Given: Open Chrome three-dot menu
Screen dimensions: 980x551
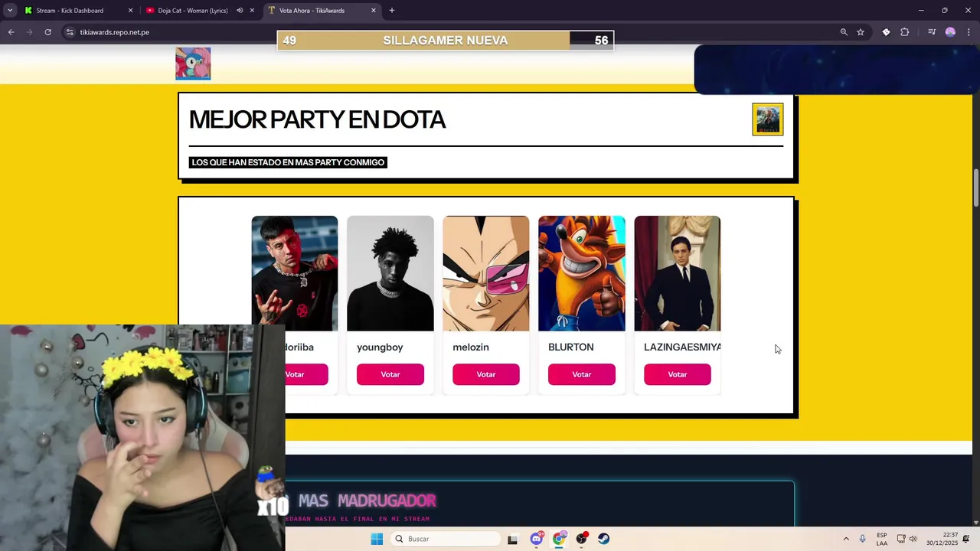Looking at the screenshot, I should click(969, 32).
